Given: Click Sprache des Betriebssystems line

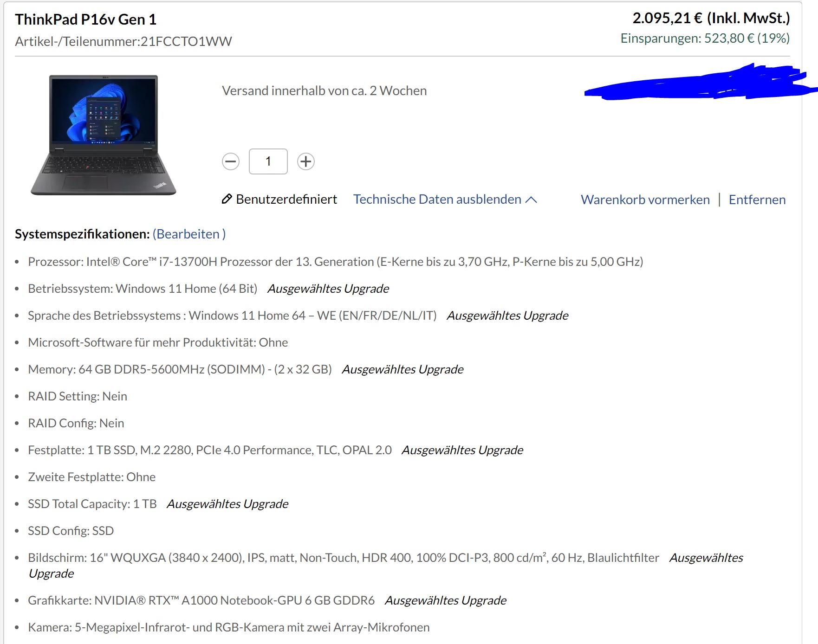Looking at the screenshot, I should pos(232,316).
